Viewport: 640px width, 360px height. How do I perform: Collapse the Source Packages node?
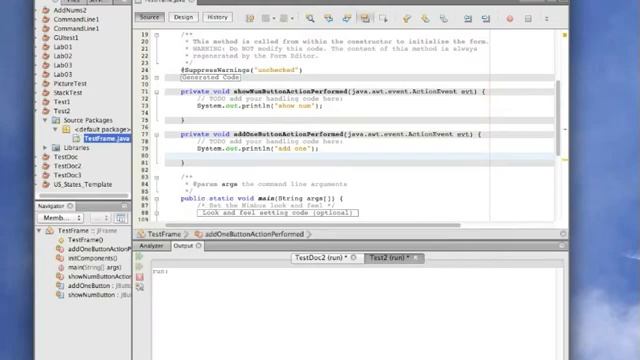45,120
